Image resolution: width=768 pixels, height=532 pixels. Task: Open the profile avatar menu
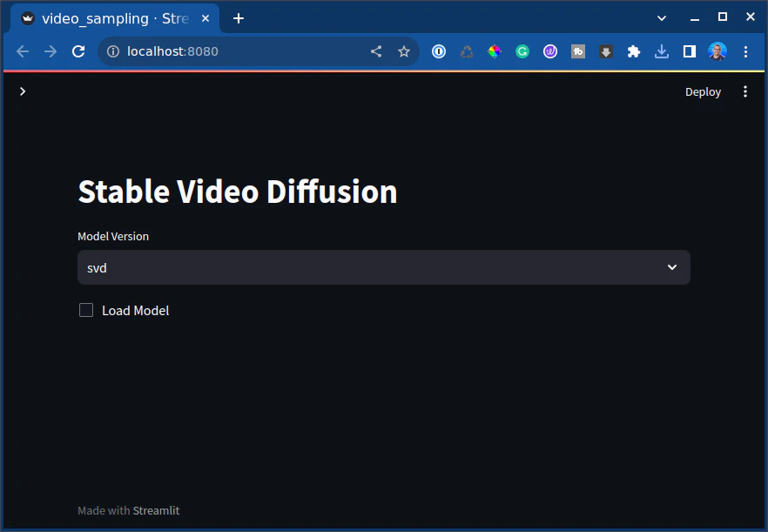tap(717, 51)
